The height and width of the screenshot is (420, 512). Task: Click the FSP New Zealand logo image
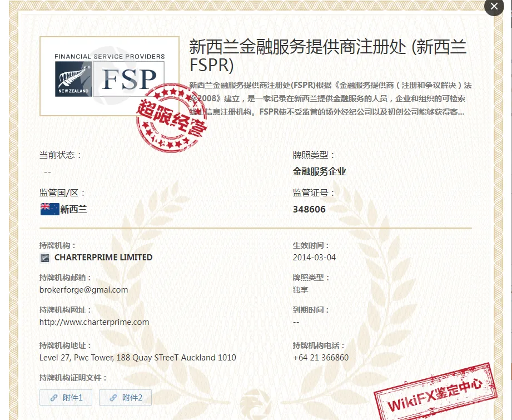[110, 76]
